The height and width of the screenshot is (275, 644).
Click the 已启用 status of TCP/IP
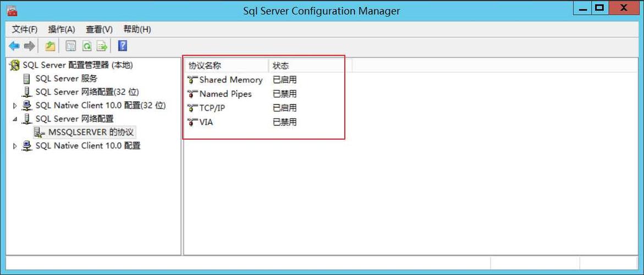(x=285, y=108)
